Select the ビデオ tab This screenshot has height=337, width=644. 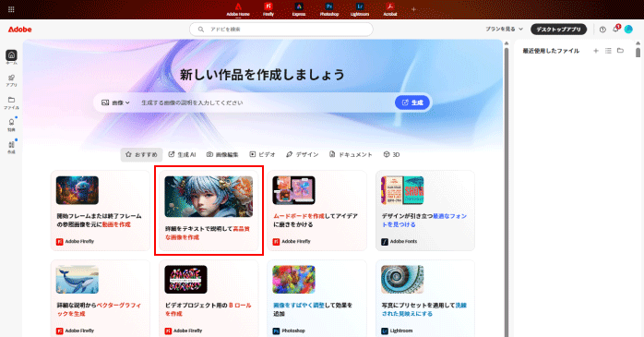tap(262, 154)
